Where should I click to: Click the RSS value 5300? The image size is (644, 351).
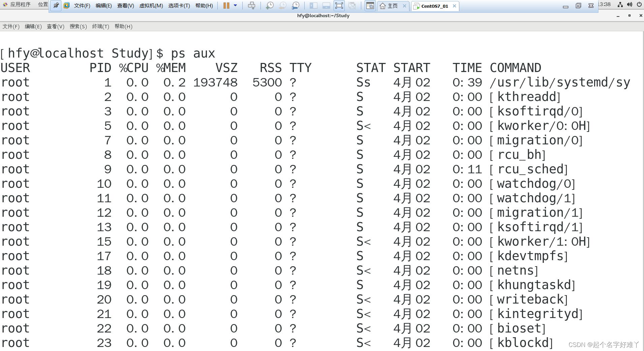coord(267,82)
